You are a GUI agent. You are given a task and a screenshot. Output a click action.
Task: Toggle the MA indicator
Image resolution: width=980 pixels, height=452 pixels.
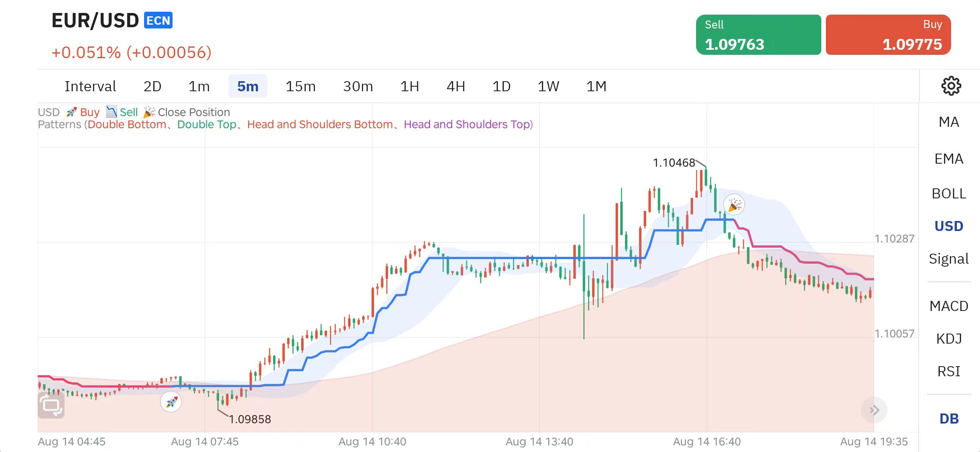949,122
